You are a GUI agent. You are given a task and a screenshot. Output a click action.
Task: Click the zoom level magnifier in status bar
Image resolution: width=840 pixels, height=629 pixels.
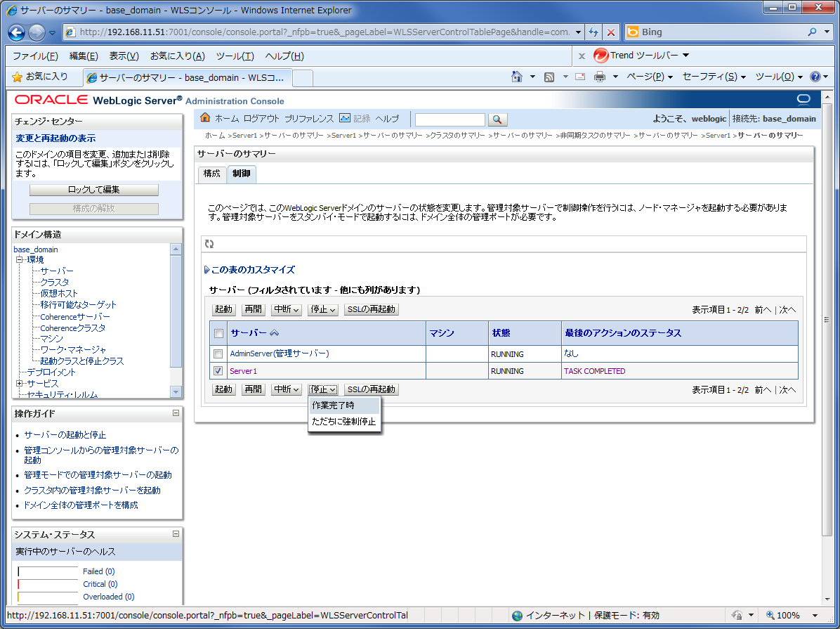pos(770,615)
